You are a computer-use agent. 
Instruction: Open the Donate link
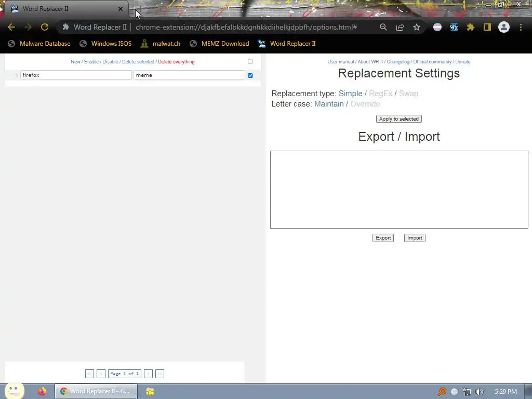click(463, 62)
